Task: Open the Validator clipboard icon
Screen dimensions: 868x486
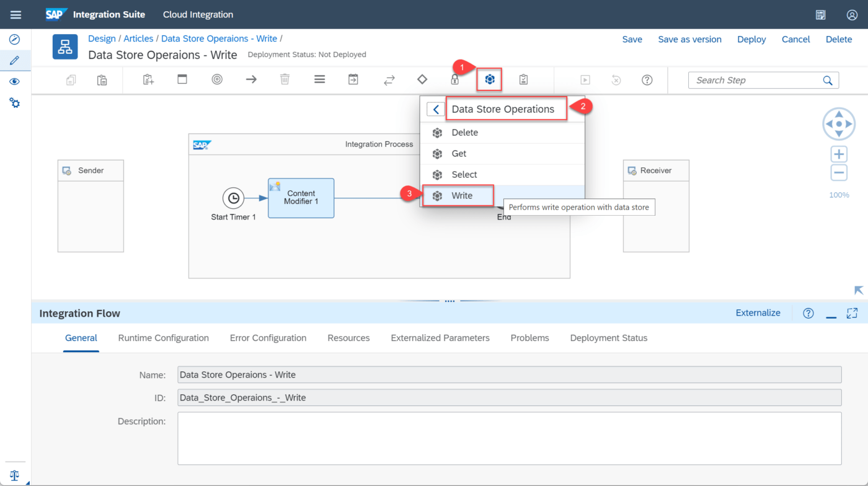Action: tap(524, 79)
